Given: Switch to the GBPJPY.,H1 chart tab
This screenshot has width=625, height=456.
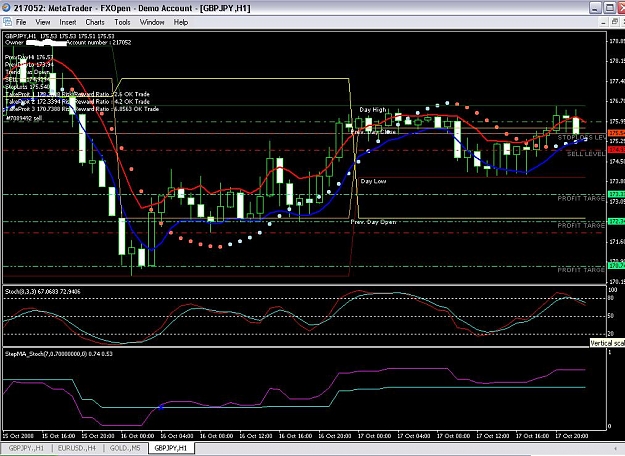Looking at the screenshot, I should [x=26, y=448].
